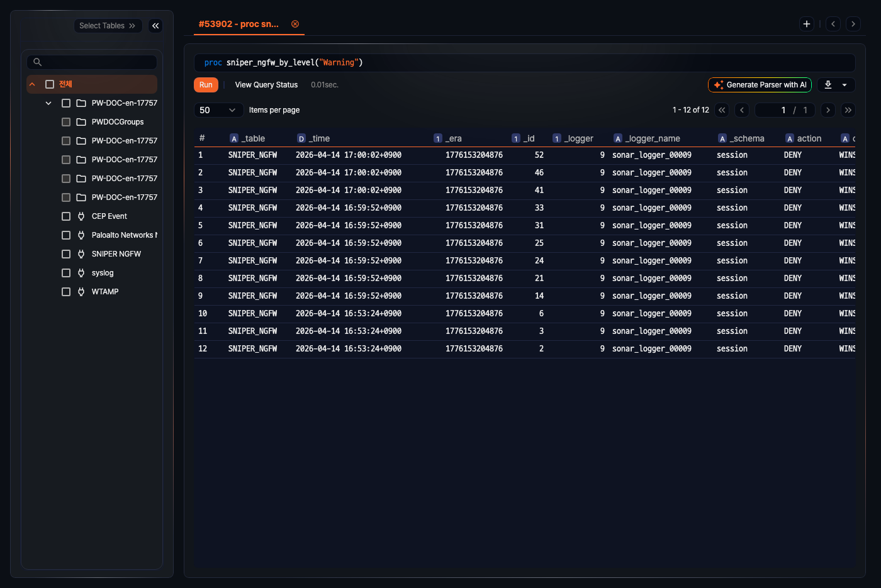881x588 pixels.
Task: Click the search magnifier icon in sidebar
Action: click(38, 62)
